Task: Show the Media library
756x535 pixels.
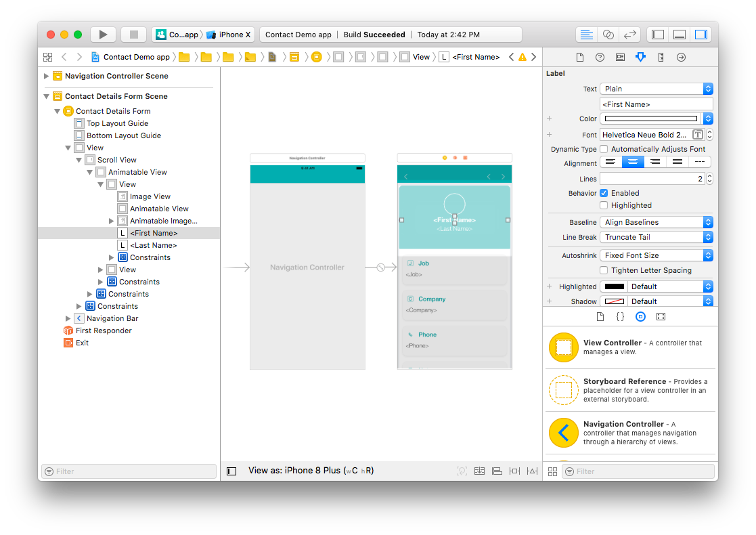Action: [x=661, y=317]
